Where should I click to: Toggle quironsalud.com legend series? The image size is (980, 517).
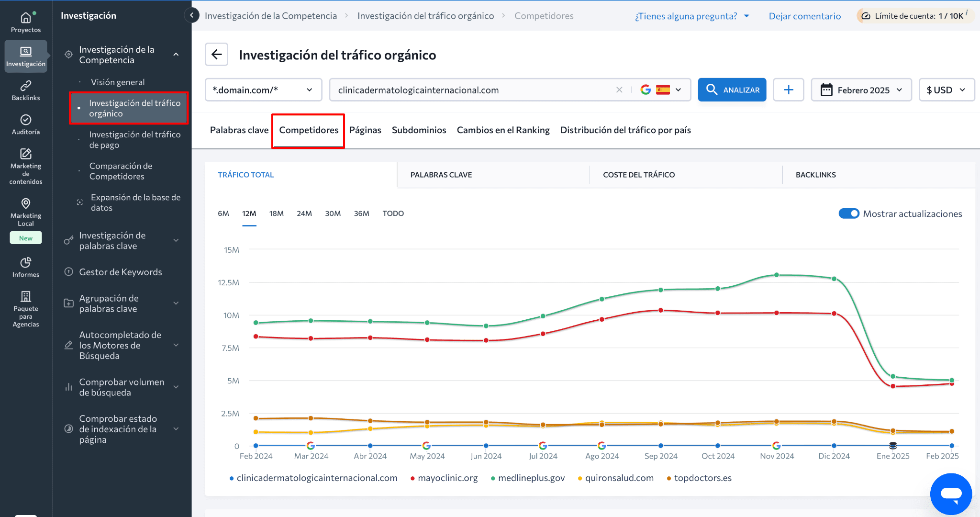615,478
